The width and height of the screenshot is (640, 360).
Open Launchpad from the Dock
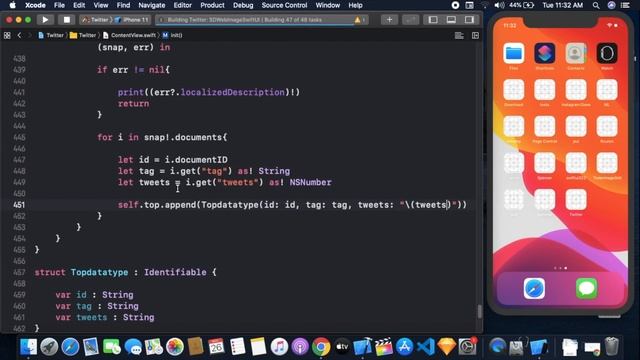[x=49, y=347]
